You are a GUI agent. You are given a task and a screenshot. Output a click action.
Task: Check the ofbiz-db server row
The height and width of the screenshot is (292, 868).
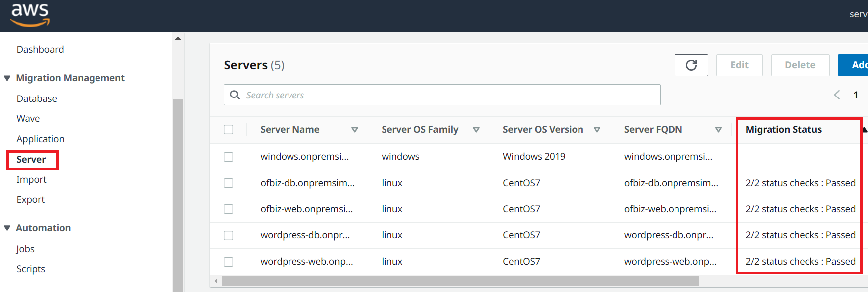point(229,183)
